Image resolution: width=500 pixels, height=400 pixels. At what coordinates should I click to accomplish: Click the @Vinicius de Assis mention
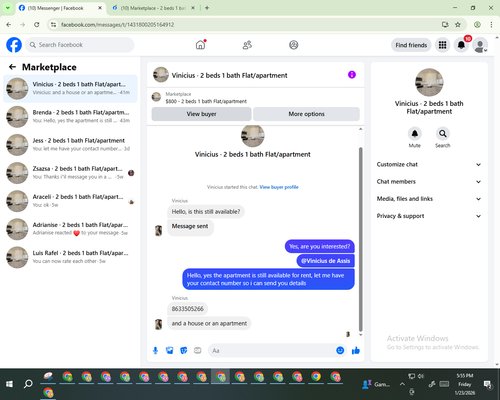click(325, 261)
